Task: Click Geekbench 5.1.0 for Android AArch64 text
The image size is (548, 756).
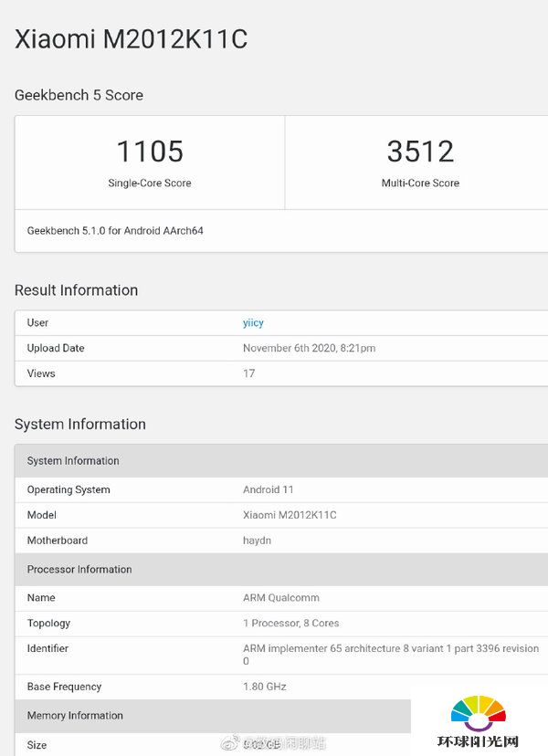Action: (x=115, y=230)
